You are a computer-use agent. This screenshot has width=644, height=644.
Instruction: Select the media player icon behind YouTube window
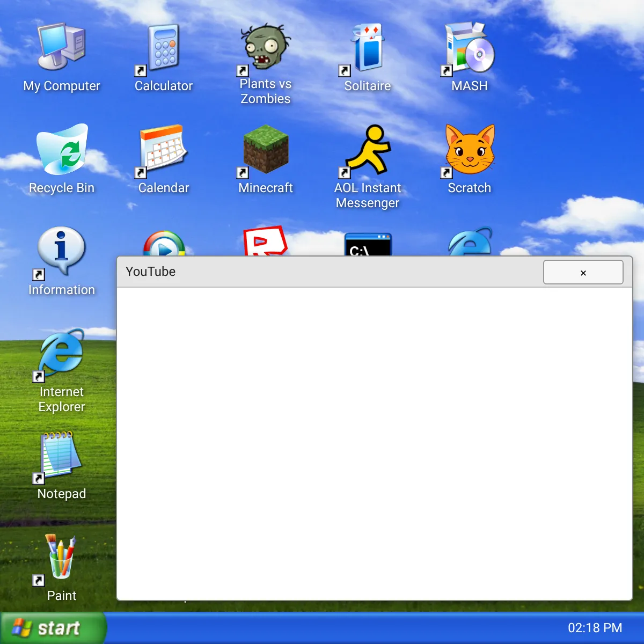[164, 243]
